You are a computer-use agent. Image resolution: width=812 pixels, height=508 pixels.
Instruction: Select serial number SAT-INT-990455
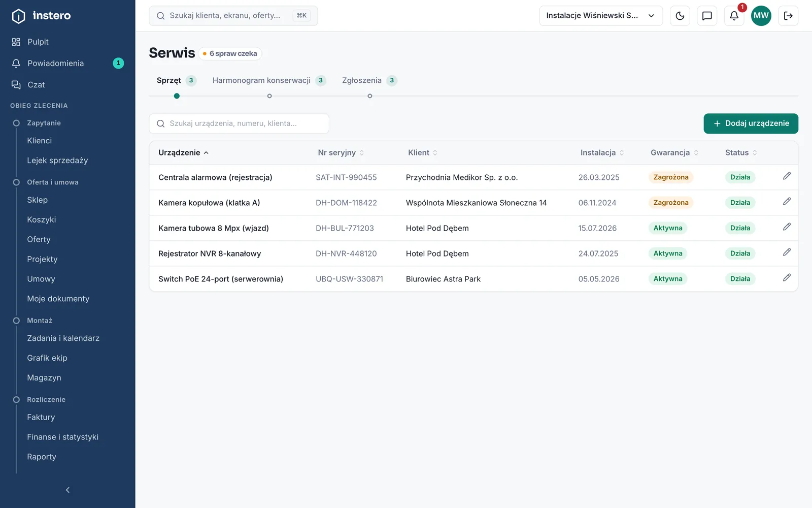coord(346,177)
